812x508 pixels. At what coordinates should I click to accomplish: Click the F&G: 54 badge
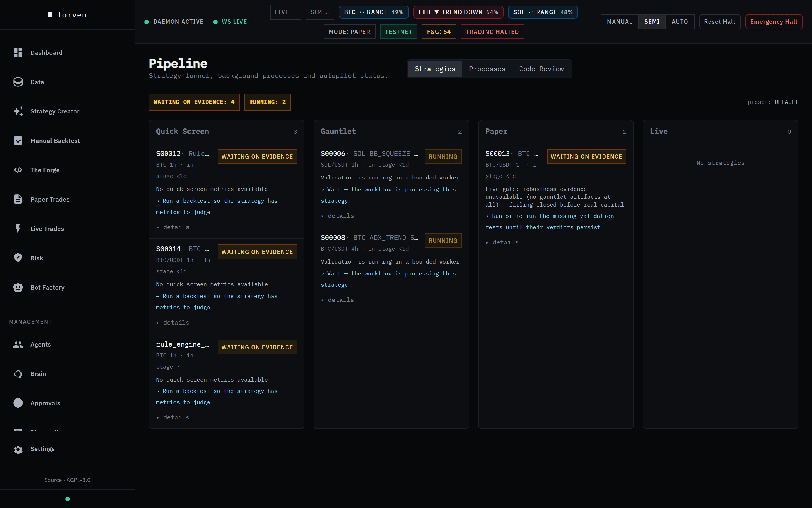point(438,32)
